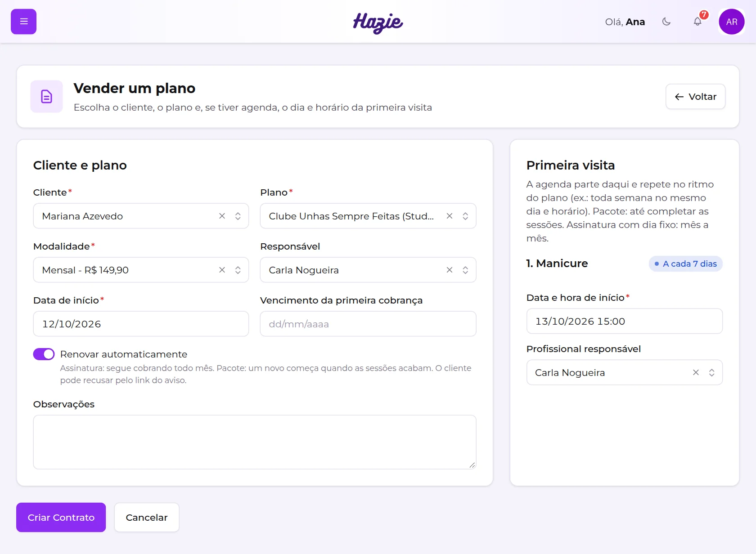Clear Profissional responsável selection
Screen dimensions: 756x554
tap(696, 372)
